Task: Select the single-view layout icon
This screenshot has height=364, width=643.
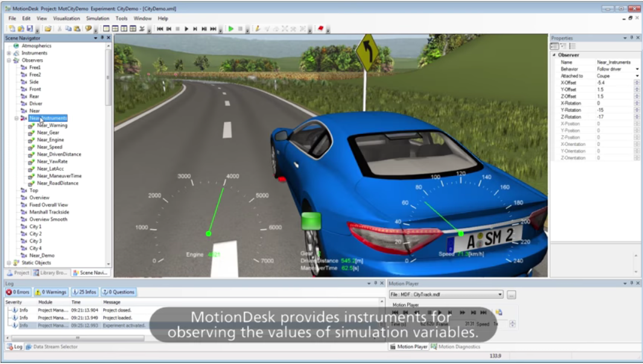Action: (x=106, y=29)
